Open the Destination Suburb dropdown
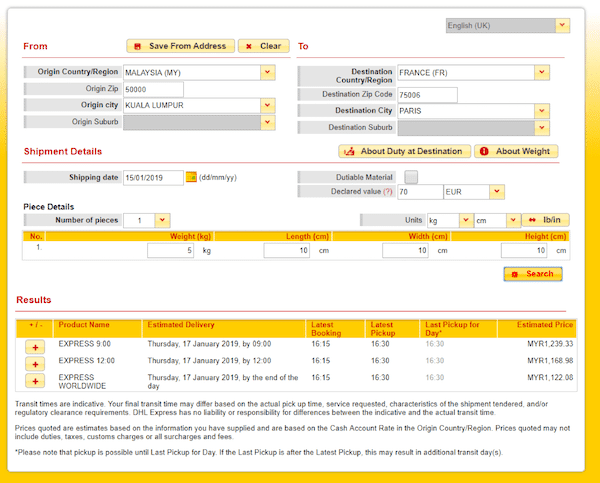600x483 pixels. pyautogui.click(x=541, y=128)
